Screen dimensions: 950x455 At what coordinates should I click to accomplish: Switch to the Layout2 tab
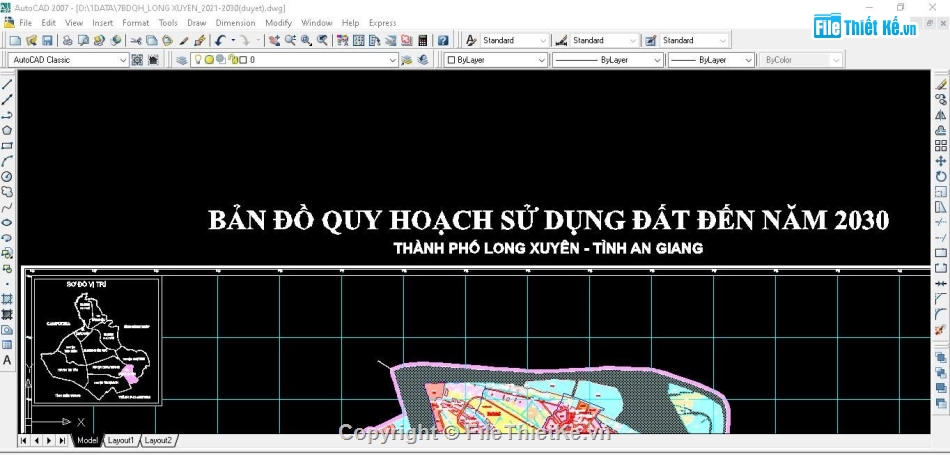(x=158, y=440)
